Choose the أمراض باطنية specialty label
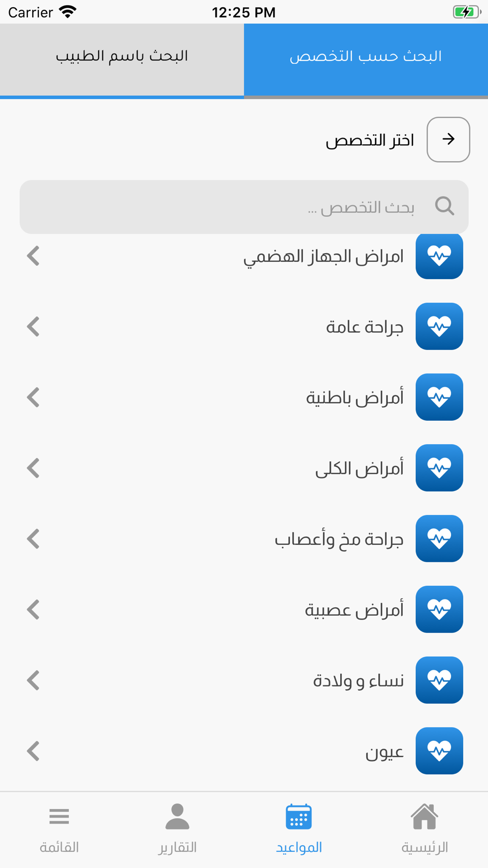Screen dimensions: 488x868 (355, 397)
